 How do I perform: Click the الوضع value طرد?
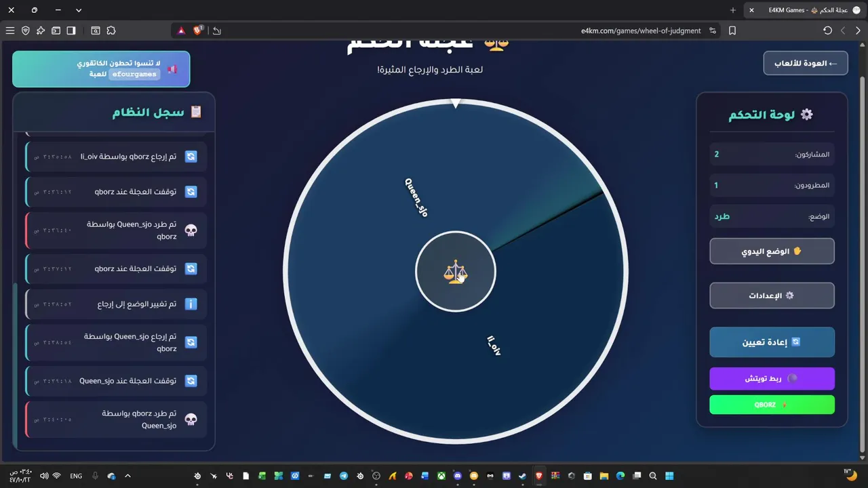722,217
